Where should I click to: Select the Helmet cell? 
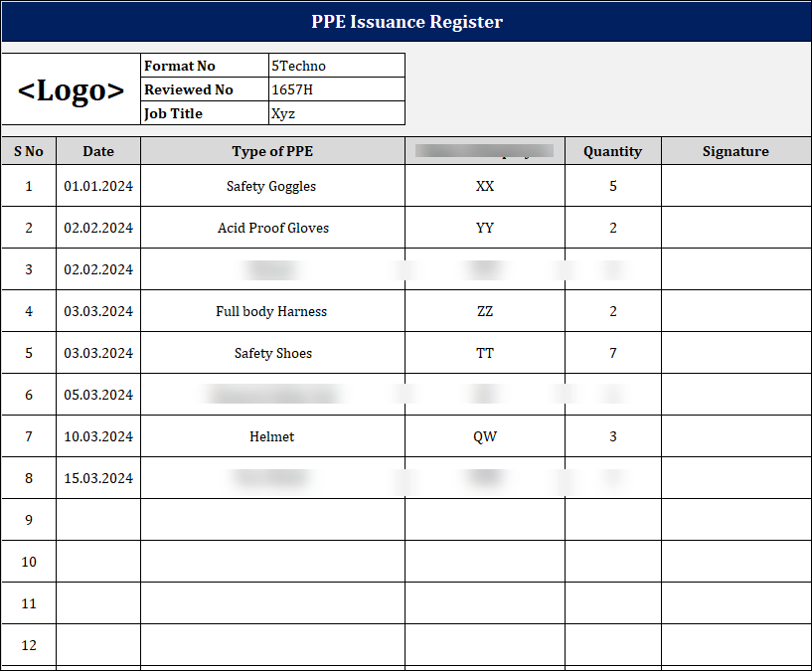click(x=272, y=436)
